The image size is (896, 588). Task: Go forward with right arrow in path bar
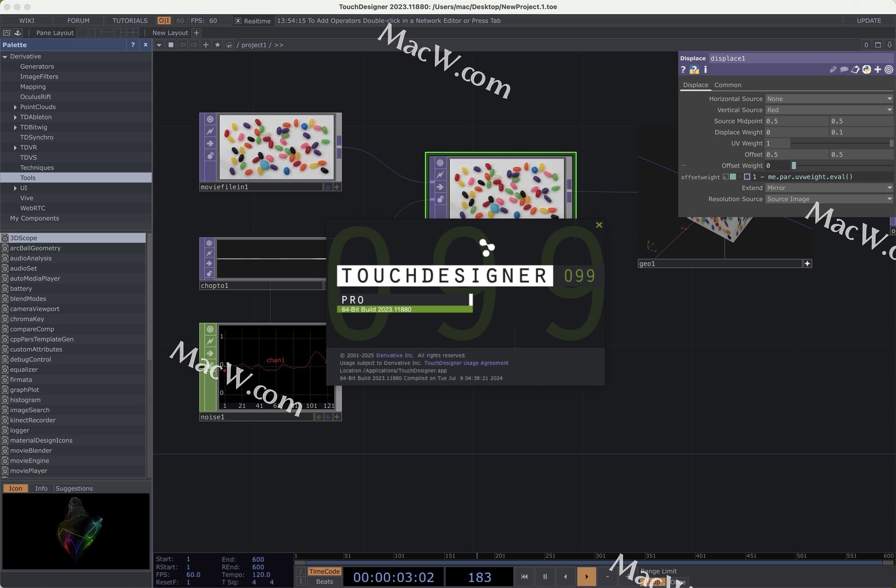[194, 45]
